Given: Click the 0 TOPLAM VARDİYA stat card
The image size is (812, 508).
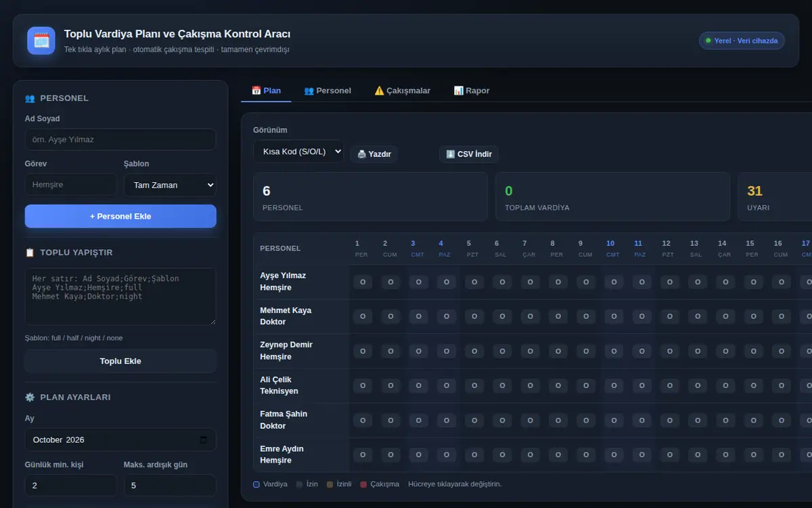Looking at the screenshot, I should pos(613,196).
